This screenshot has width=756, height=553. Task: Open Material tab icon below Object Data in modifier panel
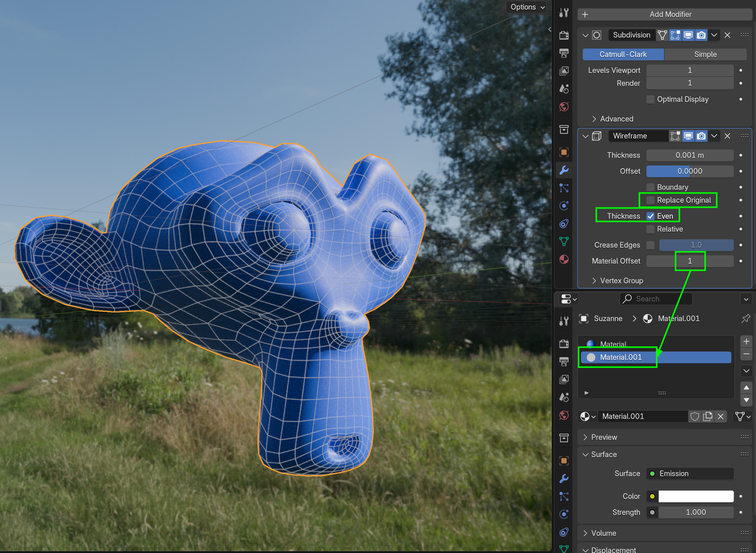click(564, 260)
